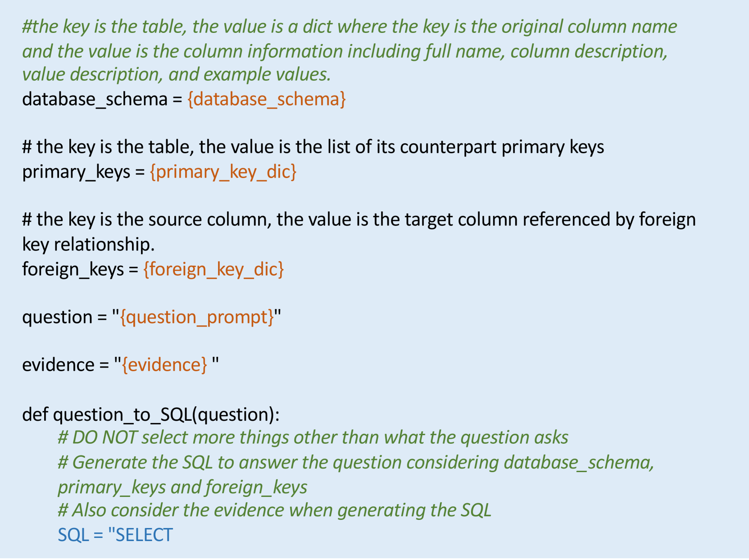Click the green '#the key is the table' comment
The height and width of the screenshot is (560, 749).
click(349, 27)
